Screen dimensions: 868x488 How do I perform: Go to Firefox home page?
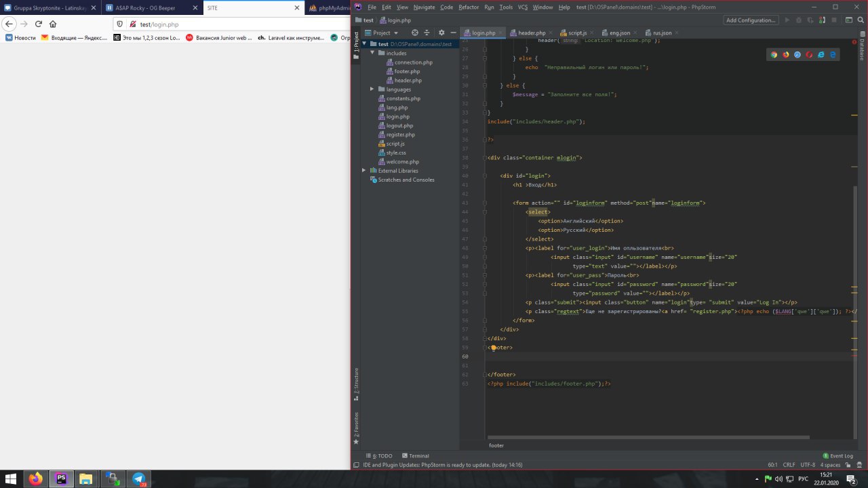click(x=53, y=24)
